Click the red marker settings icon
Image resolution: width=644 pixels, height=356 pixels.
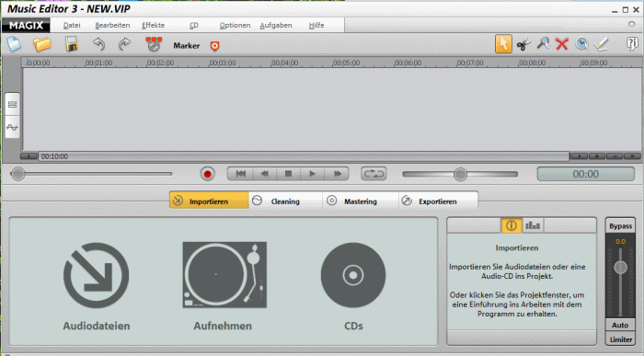tap(214, 46)
